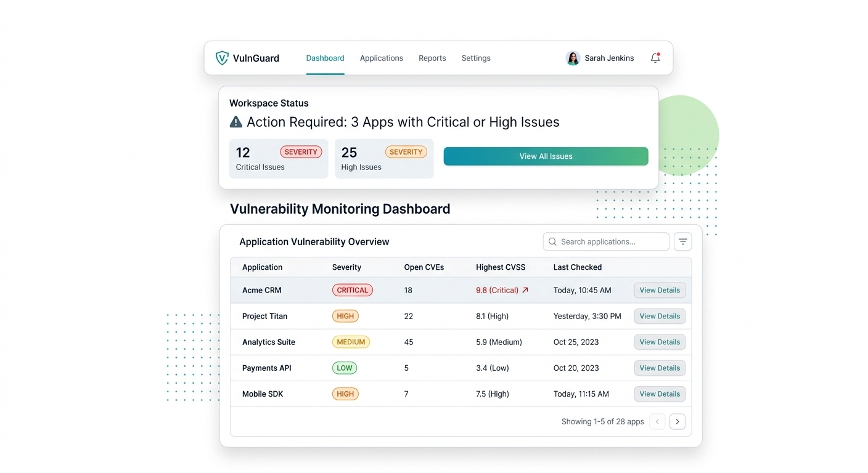
Task: Select the Analytics Suite application name
Action: click(269, 342)
